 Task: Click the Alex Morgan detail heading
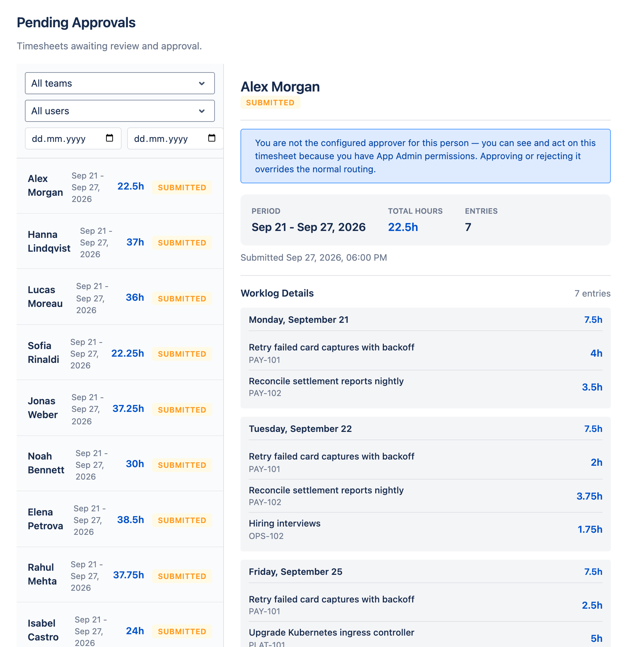tap(280, 87)
